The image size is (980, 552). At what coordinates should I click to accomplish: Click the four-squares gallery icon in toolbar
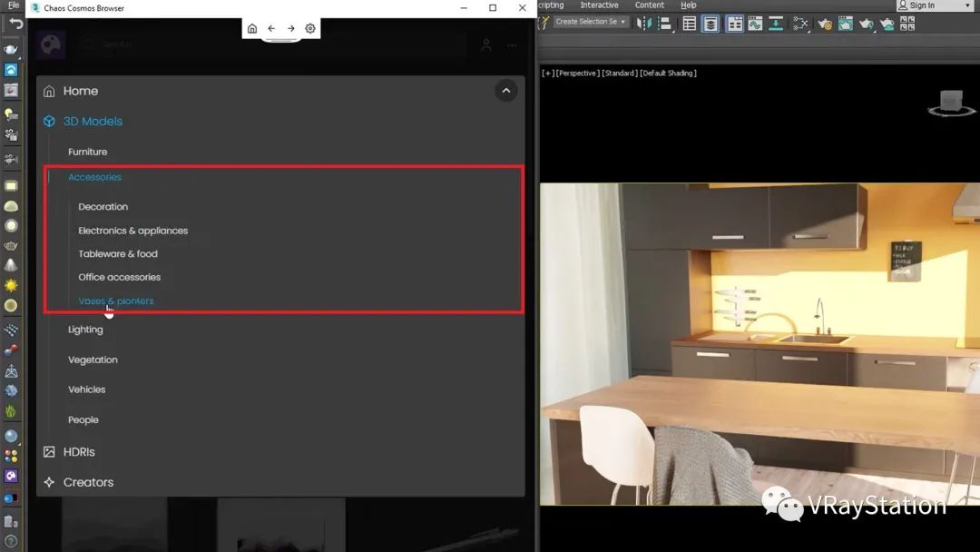pyautogui.click(x=907, y=24)
